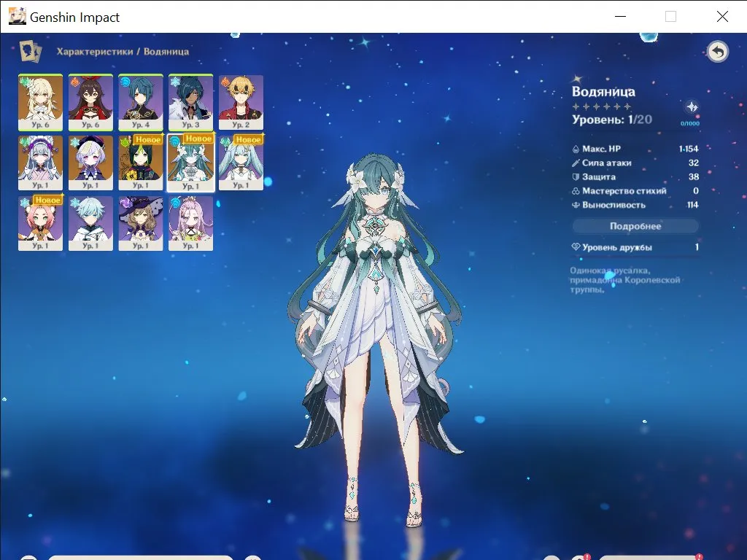Click the shield icon beside Защита
This screenshot has width=747, height=560.
[x=576, y=177]
